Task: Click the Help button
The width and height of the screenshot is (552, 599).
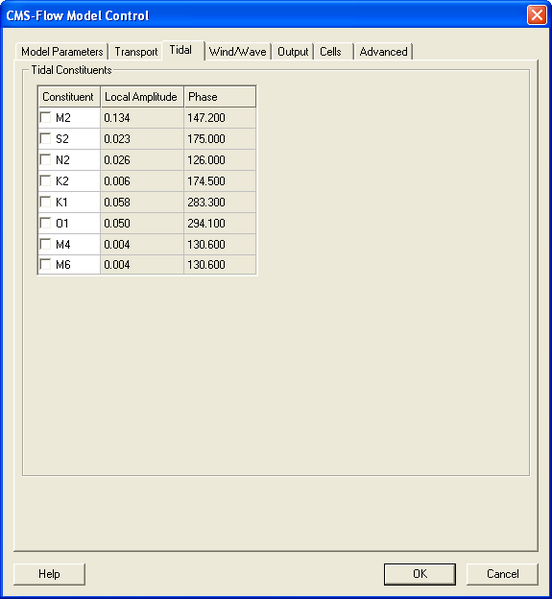Action: point(49,574)
